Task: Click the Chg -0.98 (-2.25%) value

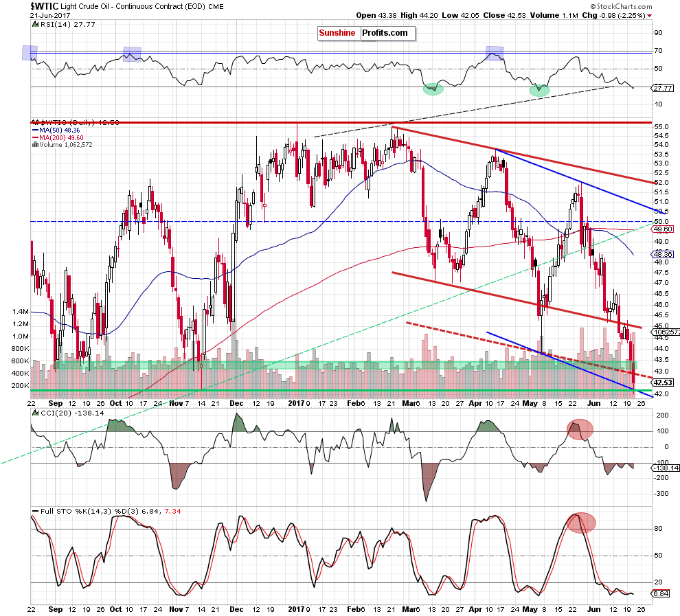Action: pyautogui.click(x=613, y=15)
